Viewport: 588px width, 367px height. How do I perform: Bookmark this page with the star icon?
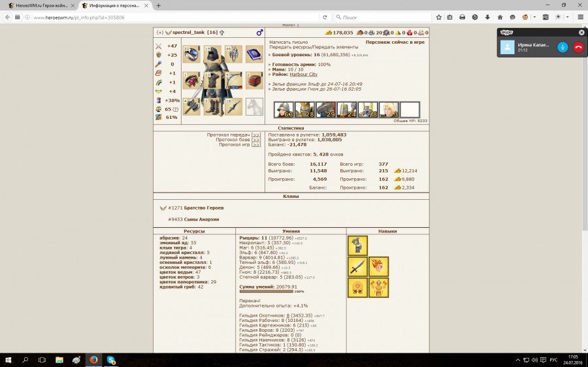click(439, 17)
